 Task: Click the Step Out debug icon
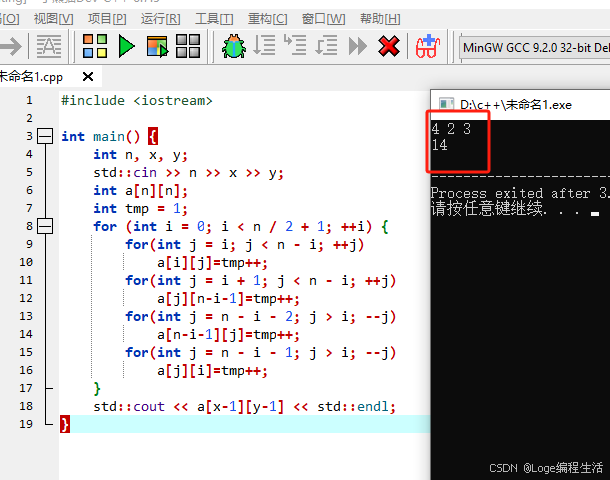[x=326, y=46]
